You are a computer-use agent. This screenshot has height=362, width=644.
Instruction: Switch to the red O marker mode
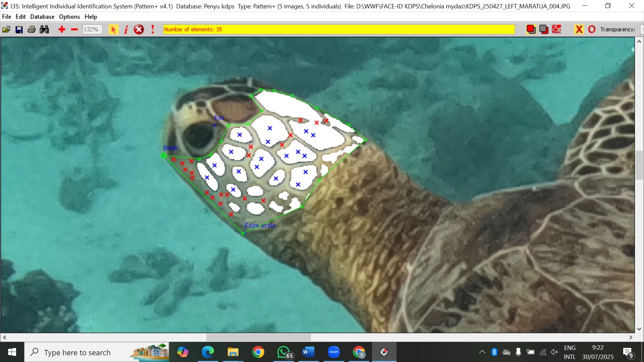(x=592, y=29)
